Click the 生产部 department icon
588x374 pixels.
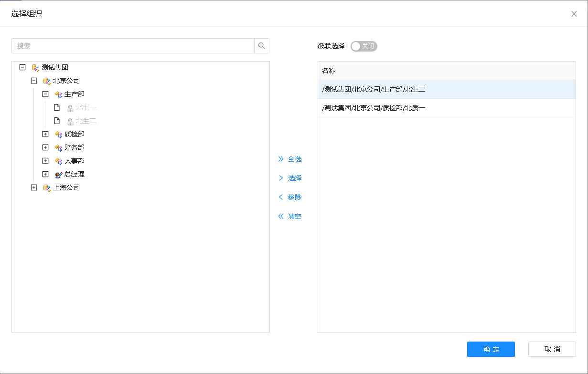(59, 94)
